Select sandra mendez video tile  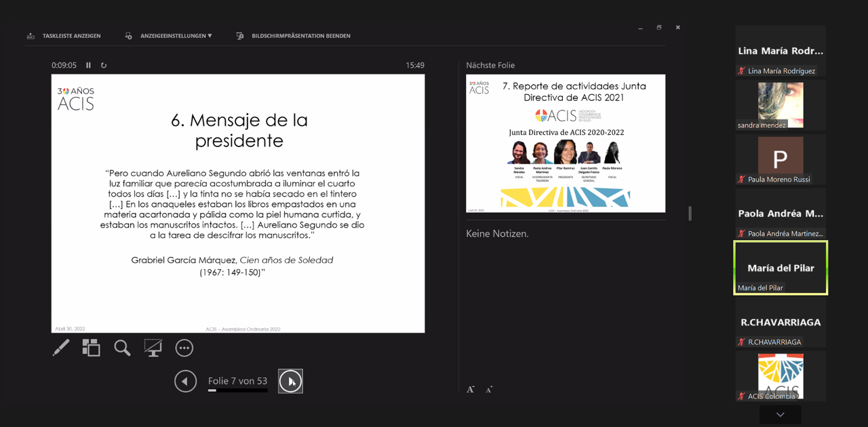coord(781,105)
